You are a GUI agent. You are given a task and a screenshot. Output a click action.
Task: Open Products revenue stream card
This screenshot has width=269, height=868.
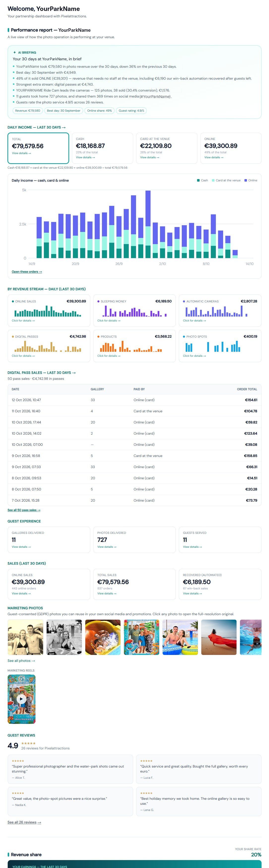coord(134,346)
